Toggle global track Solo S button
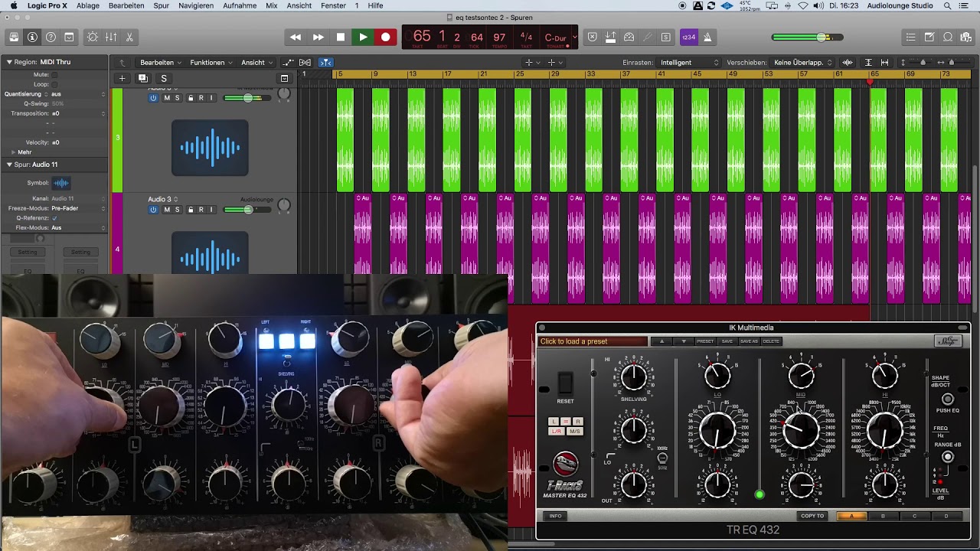The image size is (980, 551). tap(163, 78)
